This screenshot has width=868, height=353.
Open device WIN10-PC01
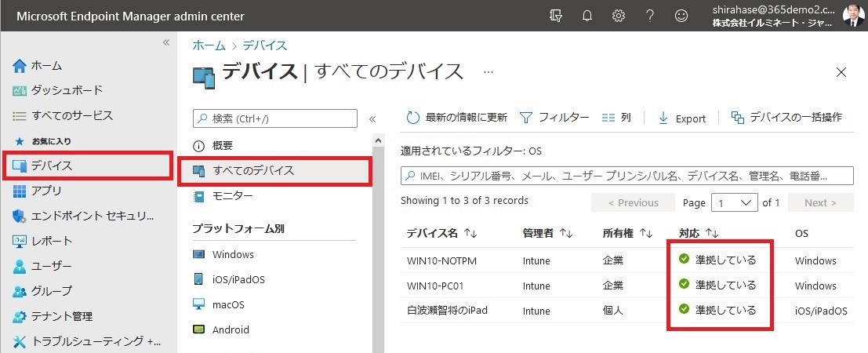pos(435,286)
